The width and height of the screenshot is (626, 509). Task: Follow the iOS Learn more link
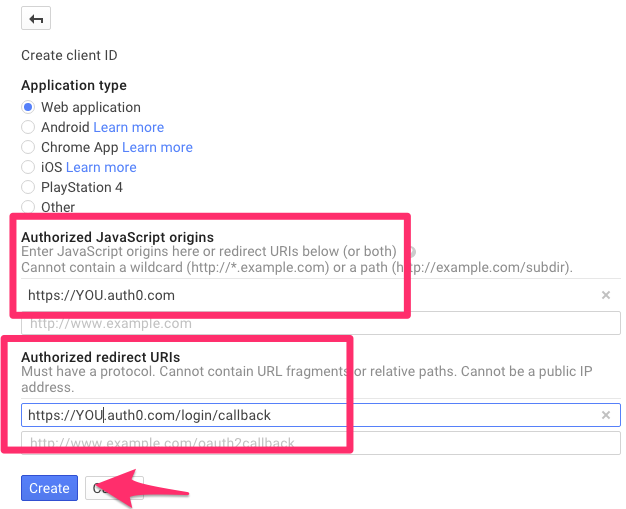click(101, 167)
